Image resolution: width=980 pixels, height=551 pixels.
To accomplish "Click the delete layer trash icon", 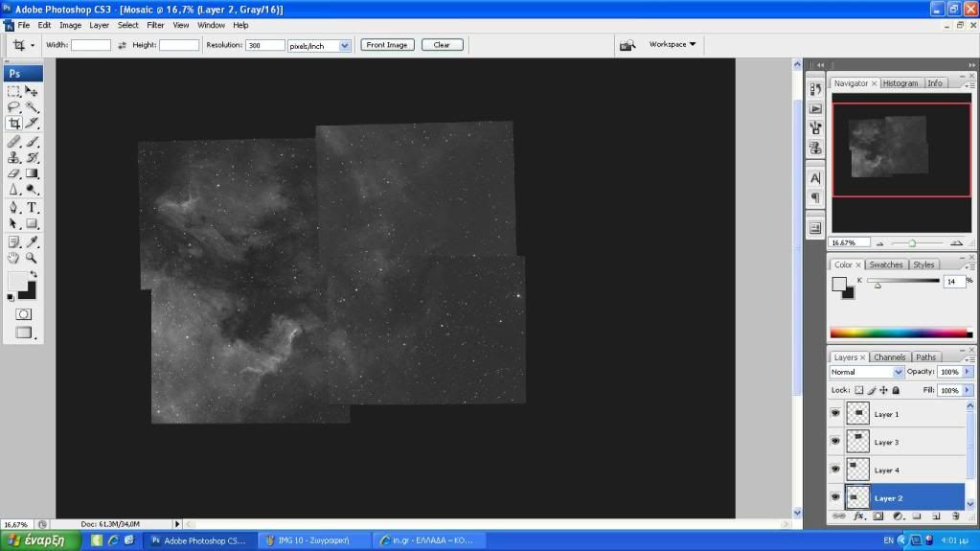I will point(955,517).
